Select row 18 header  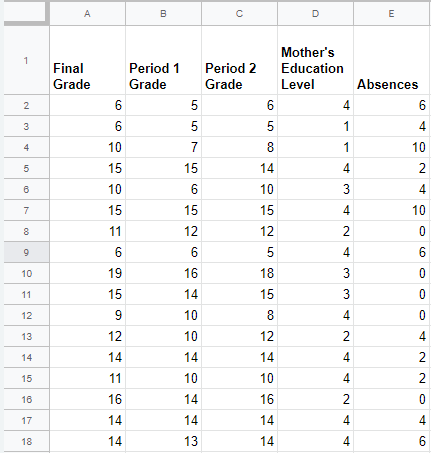pos(26,441)
